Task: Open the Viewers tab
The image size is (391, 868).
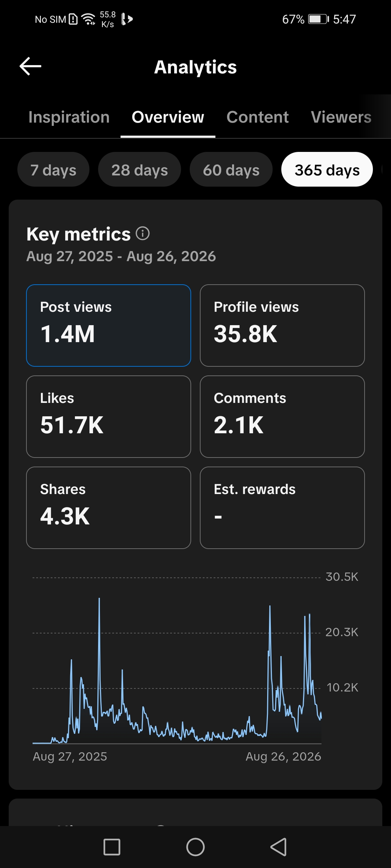Action: (x=341, y=117)
